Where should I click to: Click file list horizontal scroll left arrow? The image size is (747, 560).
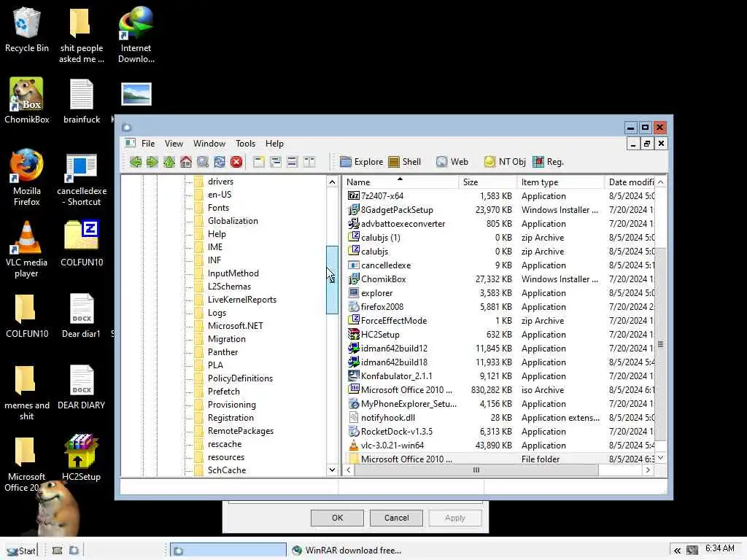pyautogui.click(x=349, y=470)
